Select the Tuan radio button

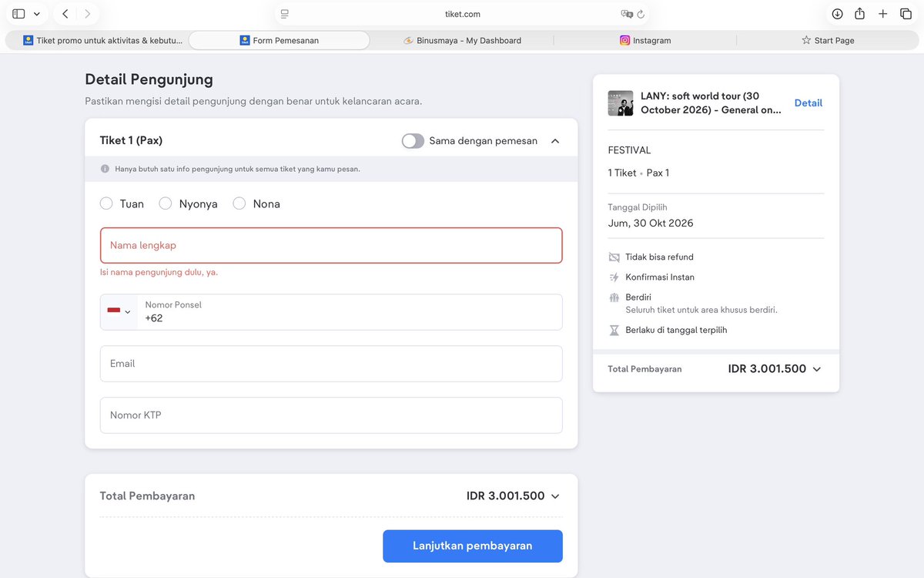pos(106,203)
